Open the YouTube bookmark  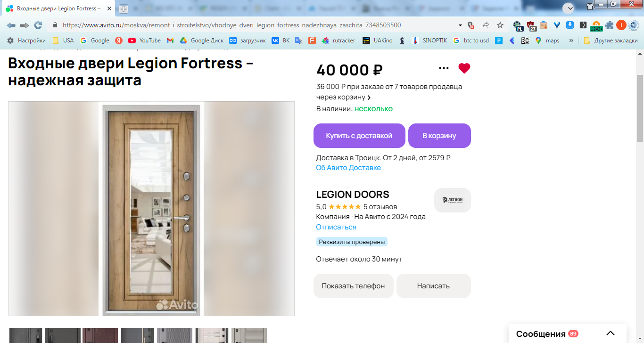coord(145,41)
